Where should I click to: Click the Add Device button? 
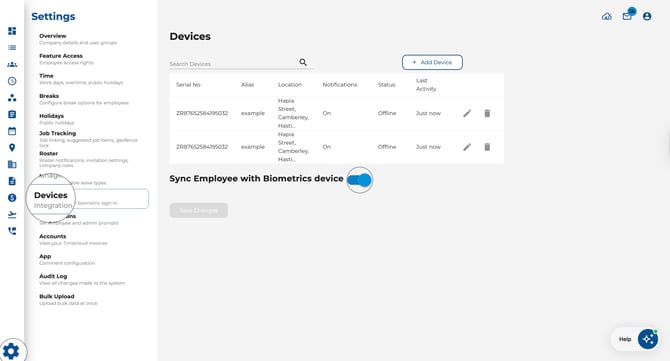[x=432, y=62]
